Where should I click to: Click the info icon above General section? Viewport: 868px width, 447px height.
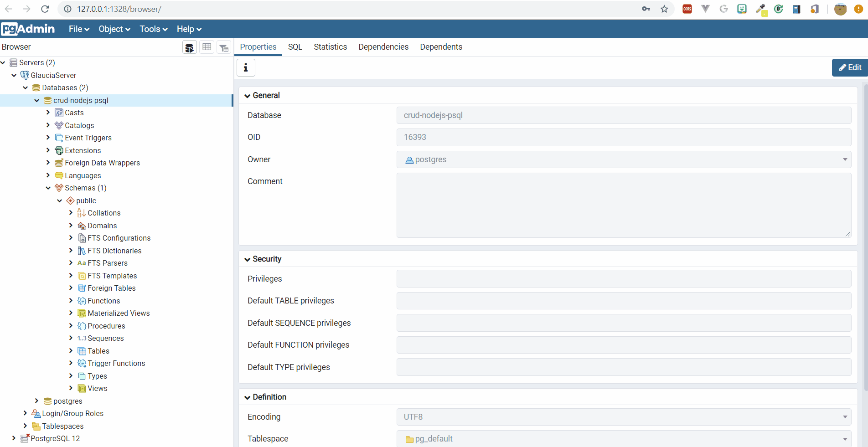pyautogui.click(x=246, y=67)
